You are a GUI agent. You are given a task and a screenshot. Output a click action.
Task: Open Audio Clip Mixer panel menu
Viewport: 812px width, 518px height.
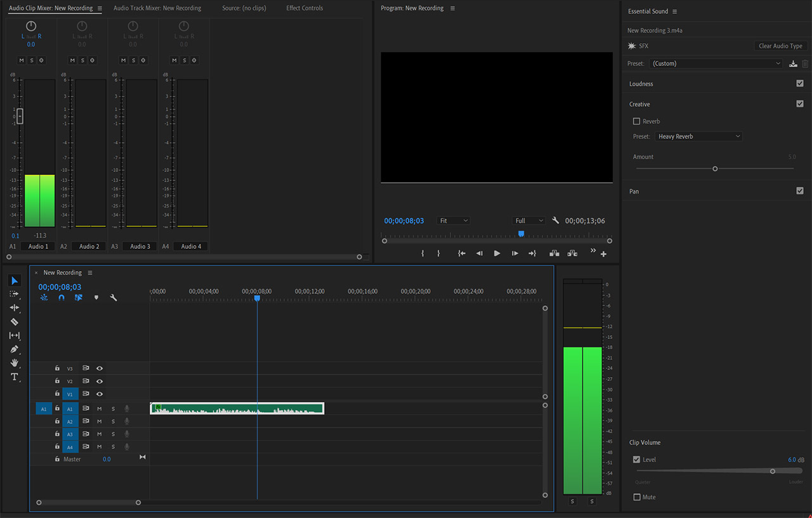coord(100,8)
